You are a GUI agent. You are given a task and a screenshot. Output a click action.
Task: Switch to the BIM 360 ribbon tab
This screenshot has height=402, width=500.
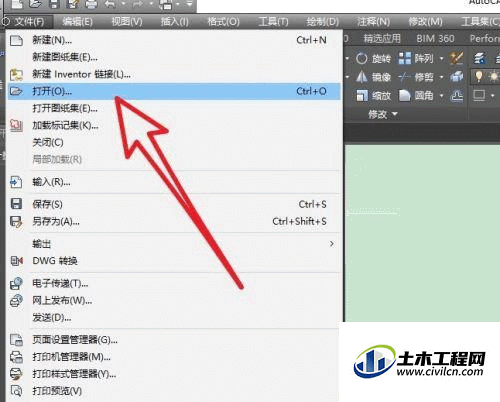[x=435, y=39]
